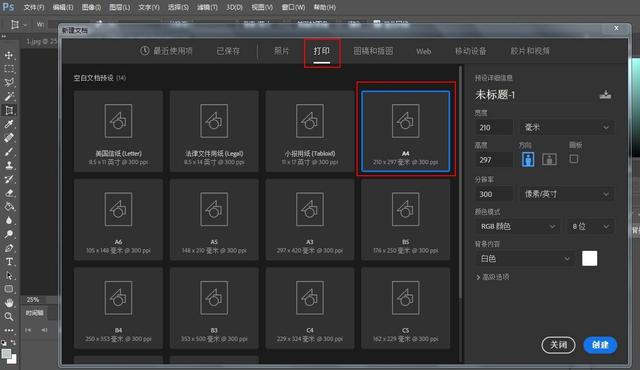Select the Rectangular Marquee tool
This screenshot has height=370, width=640.
(x=9, y=69)
